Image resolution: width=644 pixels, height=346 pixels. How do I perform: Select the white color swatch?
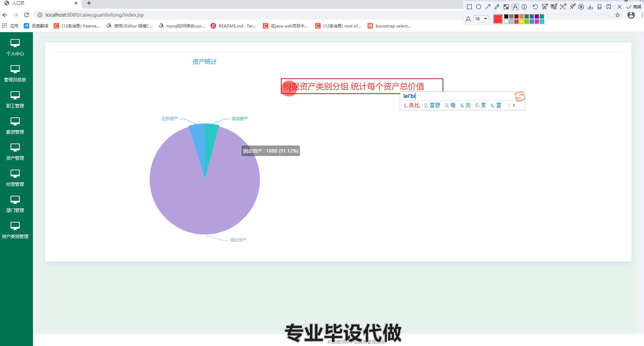(506, 22)
